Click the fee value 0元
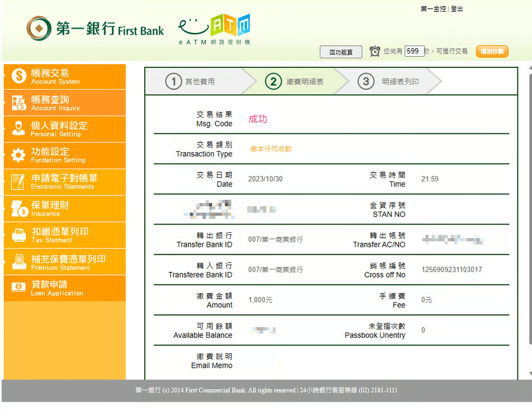This screenshot has width=532, height=412. point(427,300)
